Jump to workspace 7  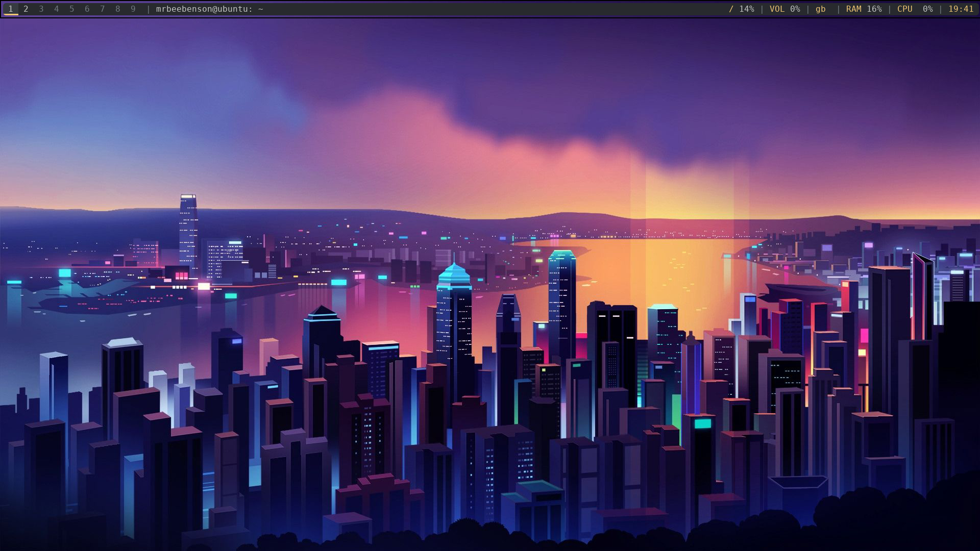point(103,9)
